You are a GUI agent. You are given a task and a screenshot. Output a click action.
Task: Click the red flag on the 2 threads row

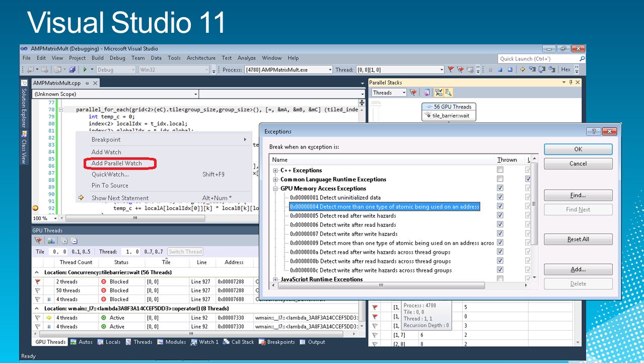coord(37,281)
